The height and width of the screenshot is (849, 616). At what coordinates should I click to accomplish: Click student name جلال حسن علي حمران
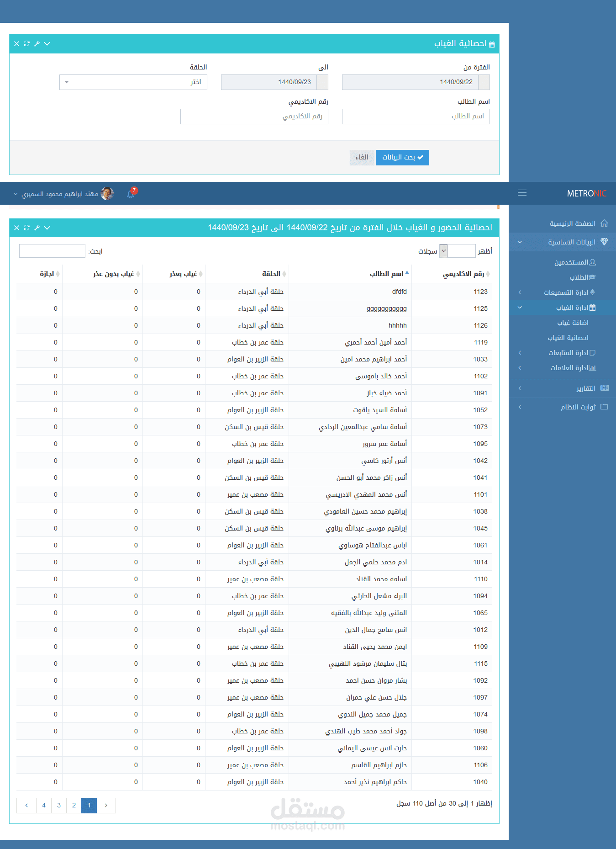[x=376, y=697]
